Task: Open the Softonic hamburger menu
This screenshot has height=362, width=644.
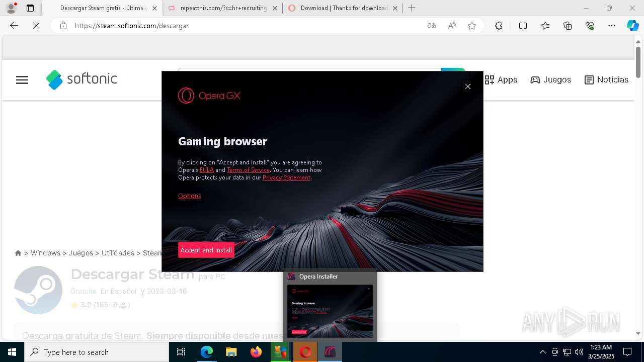Action: pyautogui.click(x=22, y=80)
